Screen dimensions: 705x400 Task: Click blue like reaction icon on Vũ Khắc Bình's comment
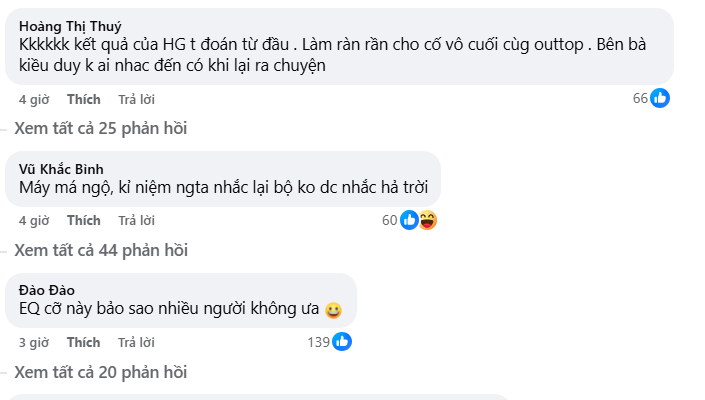coord(409,220)
